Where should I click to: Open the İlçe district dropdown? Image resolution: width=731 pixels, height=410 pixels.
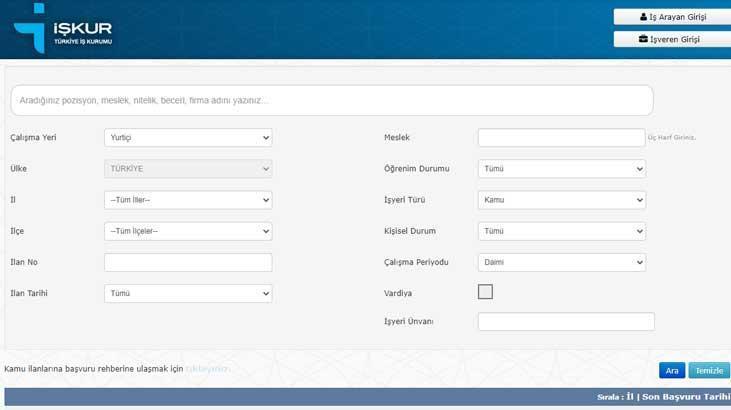[188, 231]
